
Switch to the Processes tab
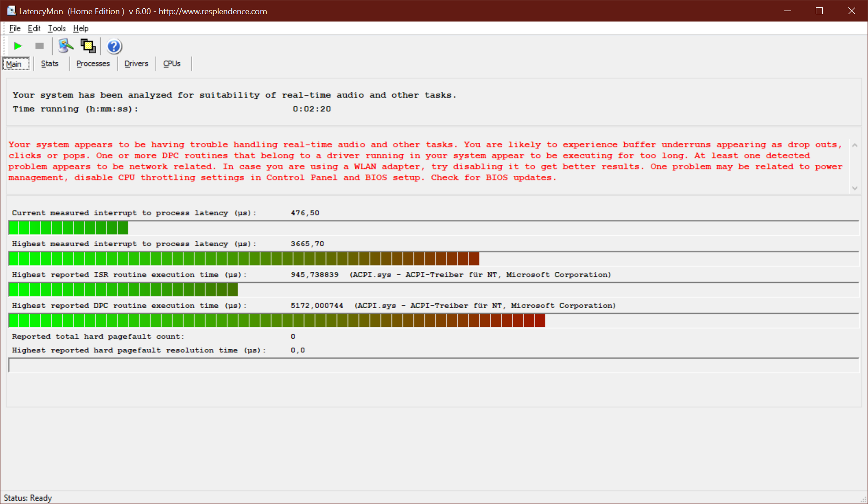[x=93, y=64]
